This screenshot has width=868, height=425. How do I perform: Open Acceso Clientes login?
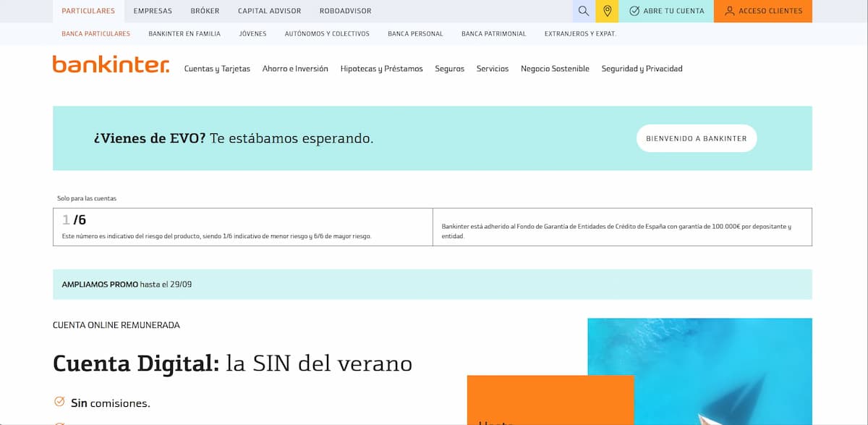pos(762,11)
